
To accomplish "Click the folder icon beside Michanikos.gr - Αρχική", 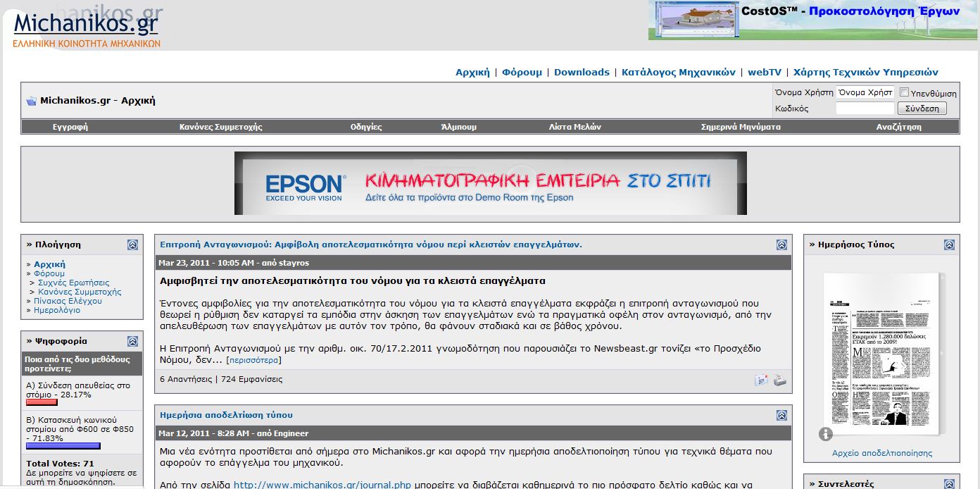I will click(31, 101).
